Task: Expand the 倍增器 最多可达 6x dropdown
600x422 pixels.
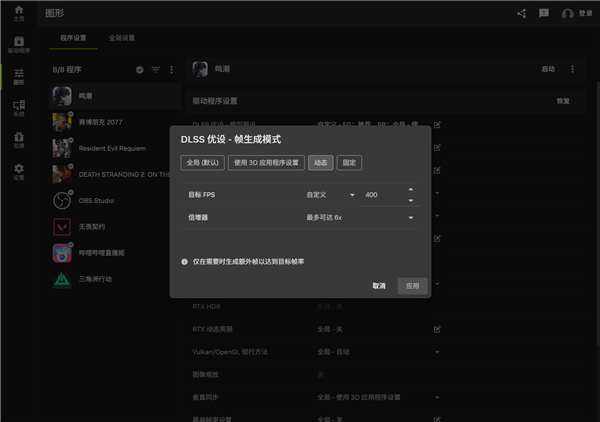Action: (x=360, y=217)
